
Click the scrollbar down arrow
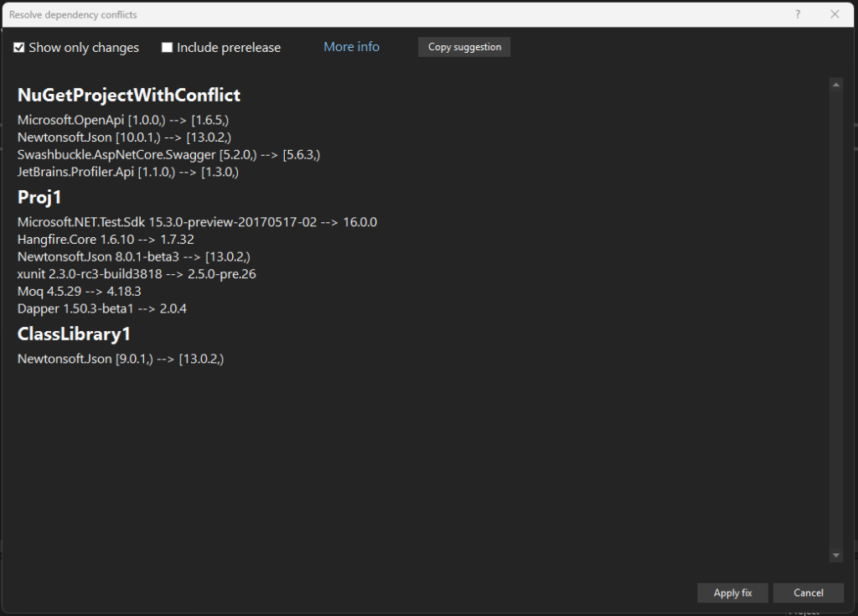835,555
